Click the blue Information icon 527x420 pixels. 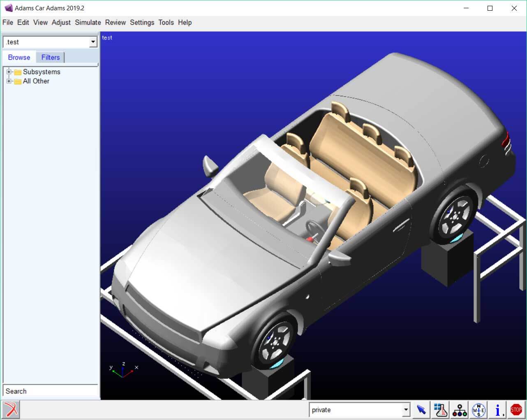pos(497,410)
